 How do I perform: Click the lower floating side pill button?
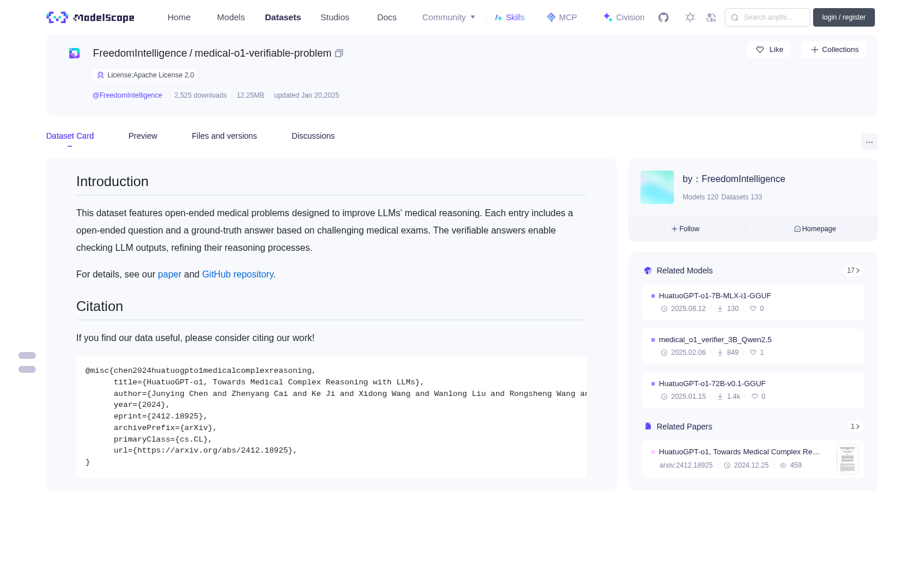click(x=27, y=369)
